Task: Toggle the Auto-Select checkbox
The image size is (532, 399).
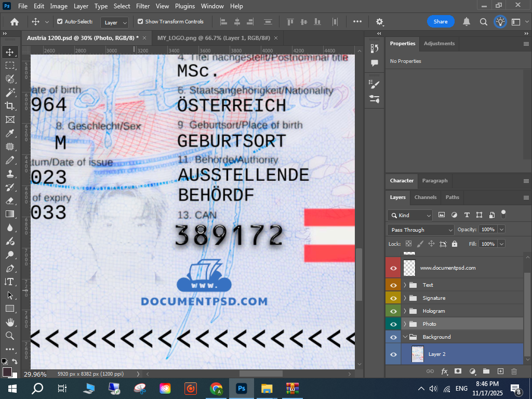Action: pyautogui.click(x=60, y=22)
